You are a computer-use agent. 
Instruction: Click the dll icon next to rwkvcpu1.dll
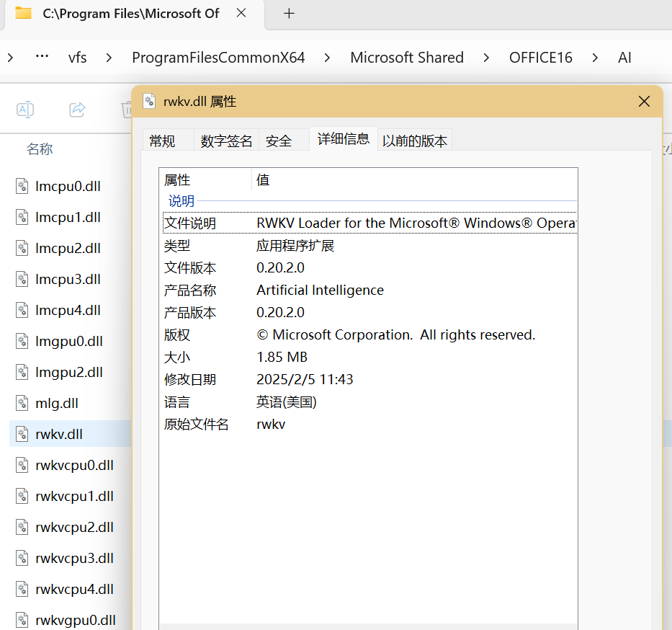coord(22,496)
